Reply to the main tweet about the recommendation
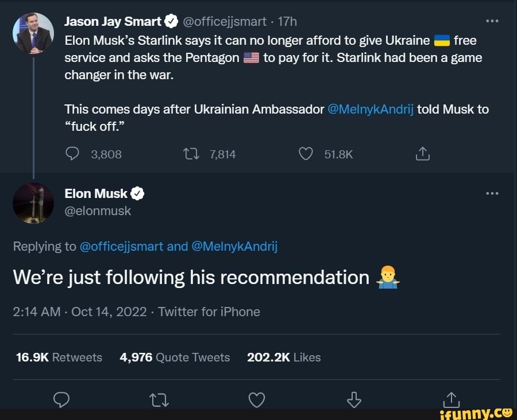 tap(62, 400)
